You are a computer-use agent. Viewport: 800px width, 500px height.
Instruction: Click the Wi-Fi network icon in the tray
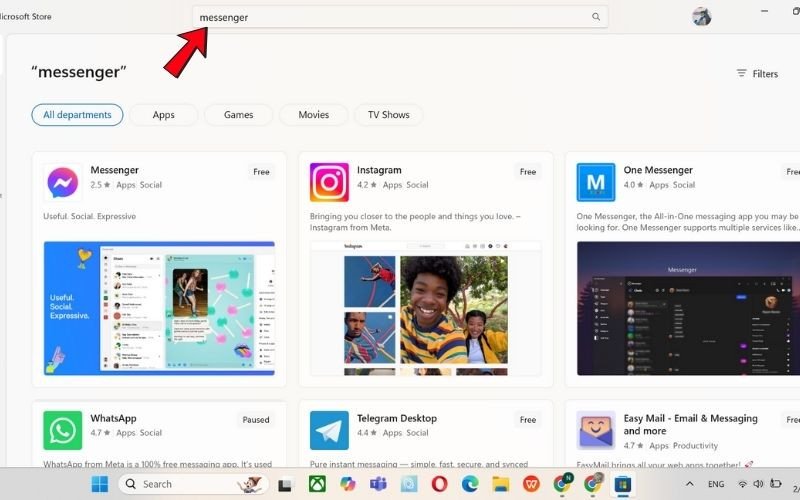(743, 484)
